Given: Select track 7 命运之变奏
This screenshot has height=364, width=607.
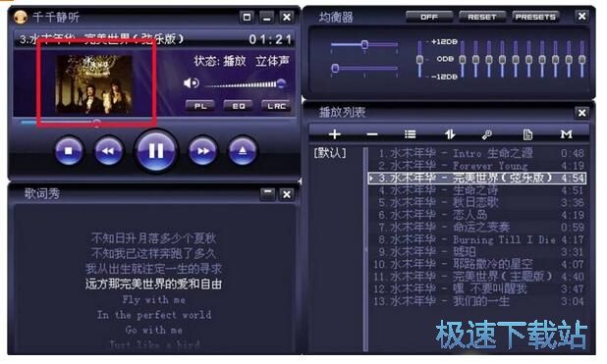Looking at the screenshot, I should (x=476, y=228).
